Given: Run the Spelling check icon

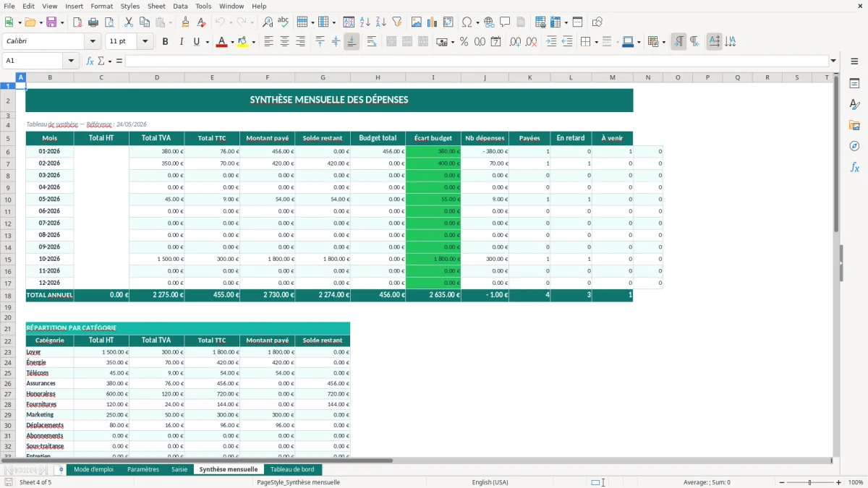Looking at the screenshot, I should [283, 22].
